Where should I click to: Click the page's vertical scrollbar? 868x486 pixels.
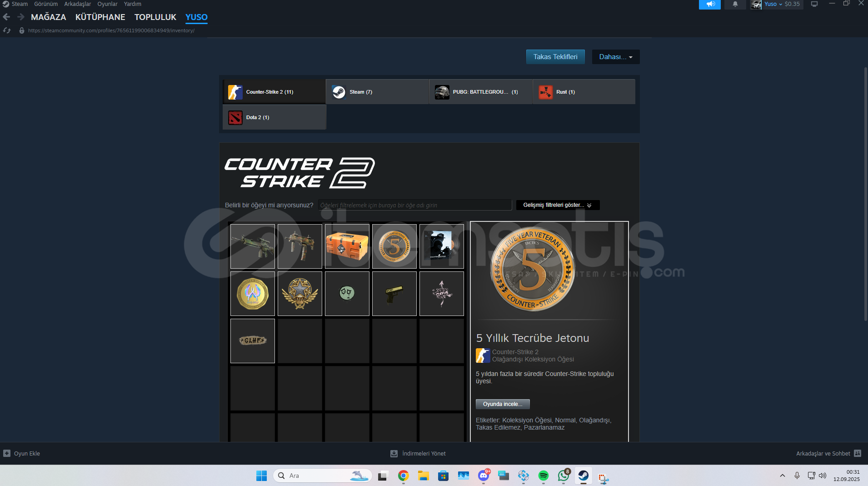click(865, 194)
